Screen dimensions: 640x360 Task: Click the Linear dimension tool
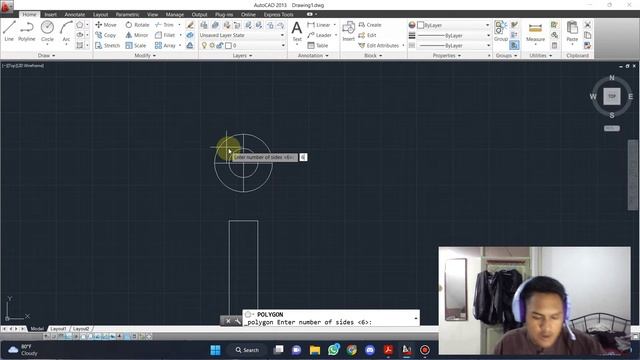[318, 25]
